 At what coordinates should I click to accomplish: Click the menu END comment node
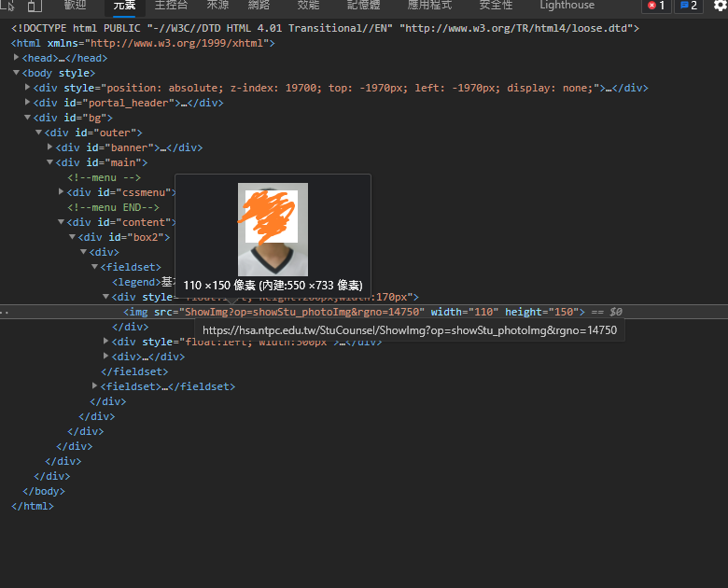point(113,207)
